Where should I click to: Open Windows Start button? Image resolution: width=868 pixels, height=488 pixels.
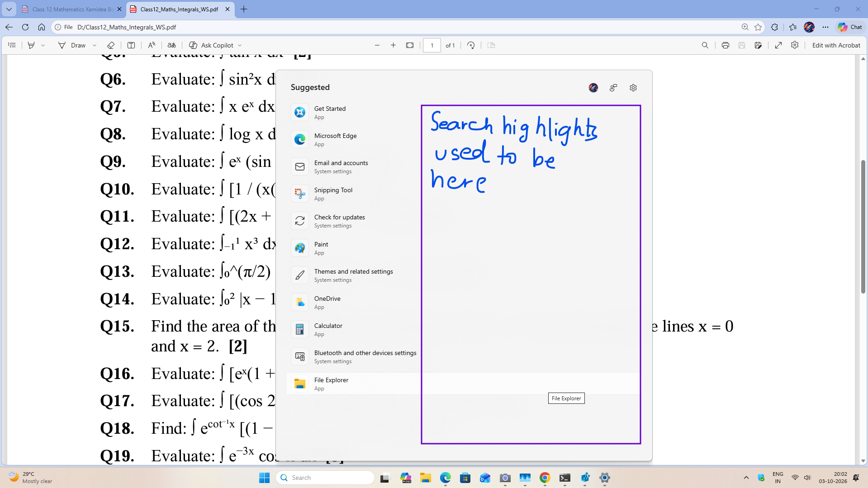[264, 478]
